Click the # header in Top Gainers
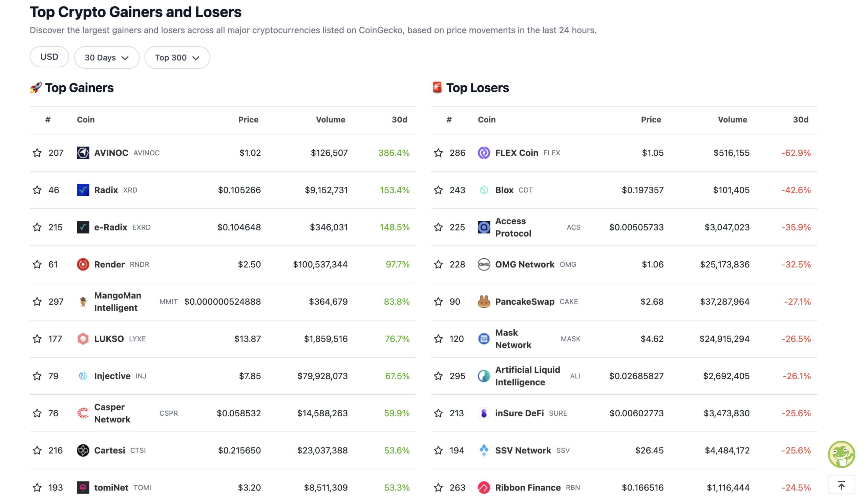 coord(48,119)
